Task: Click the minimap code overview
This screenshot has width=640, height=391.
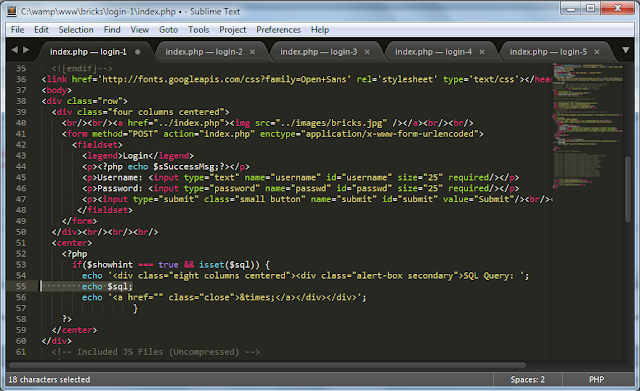Action: click(x=587, y=126)
